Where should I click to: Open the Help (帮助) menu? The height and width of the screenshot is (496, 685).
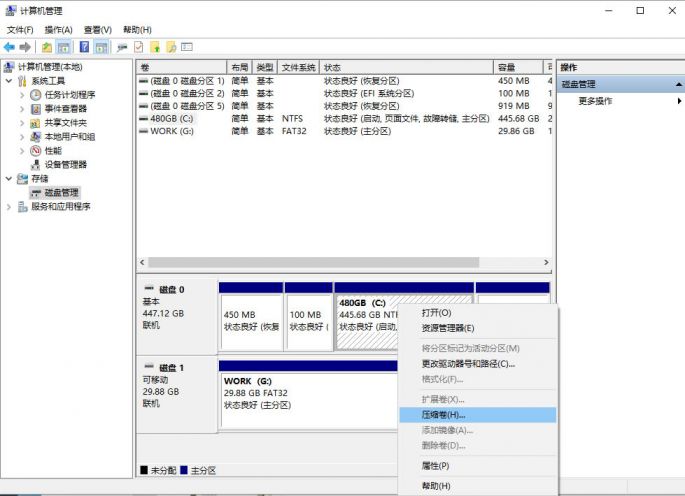coord(137,30)
